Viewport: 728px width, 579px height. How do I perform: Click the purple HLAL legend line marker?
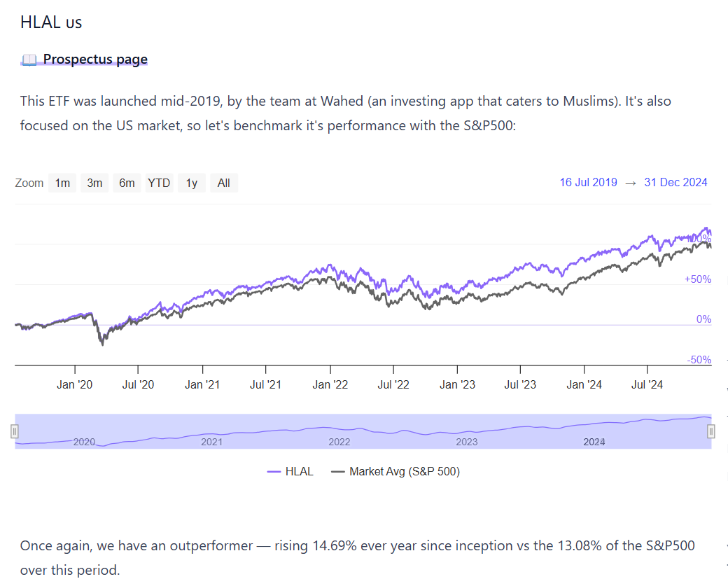point(274,472)
